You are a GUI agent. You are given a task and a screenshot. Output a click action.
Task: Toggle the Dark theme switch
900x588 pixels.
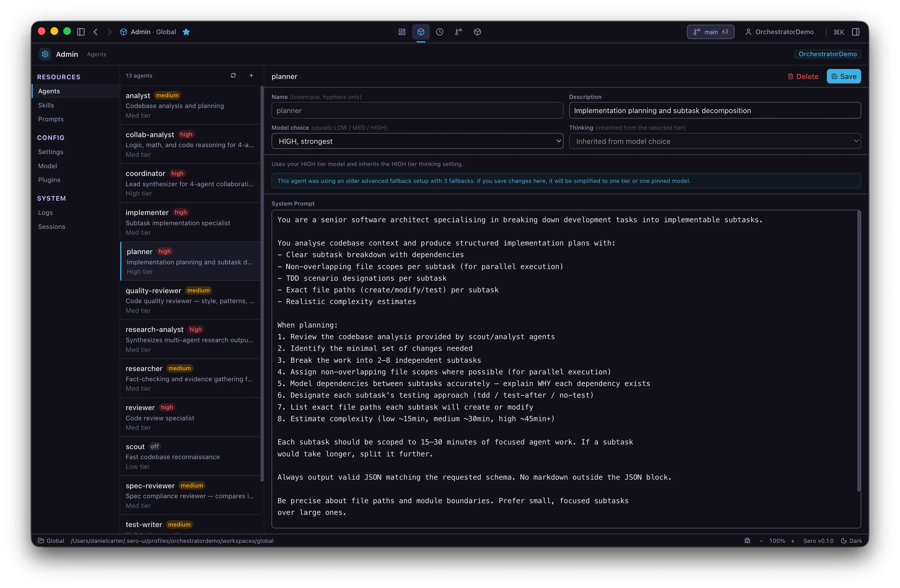point(851,541)
